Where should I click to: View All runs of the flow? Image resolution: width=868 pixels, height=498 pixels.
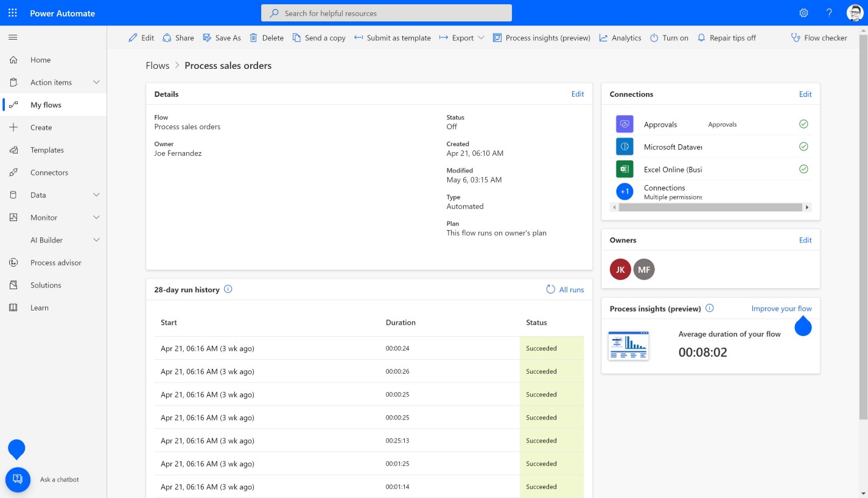565,289
